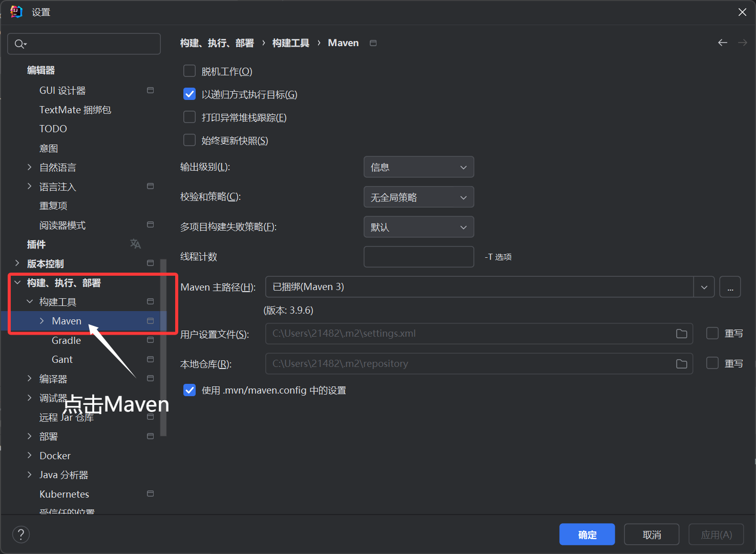Viewport: 756px width, 554px height.
Task: Click the 确定 button
Action: 587,535
